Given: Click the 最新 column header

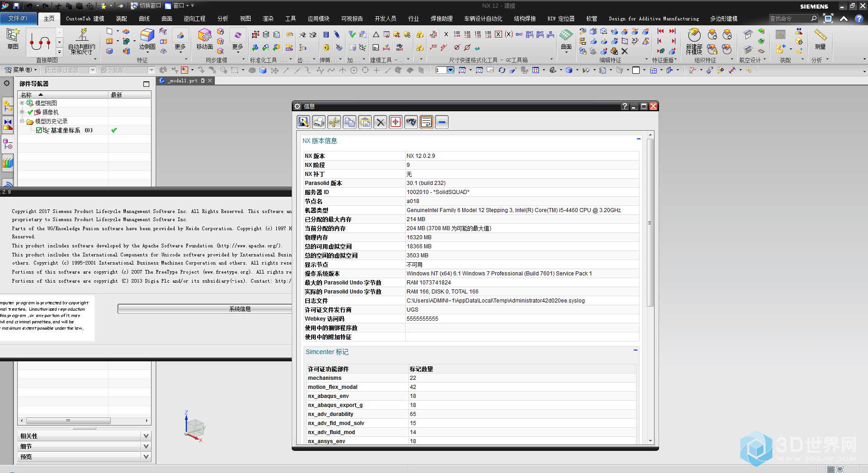Looking at the screenshot, I should click(130, 95).
